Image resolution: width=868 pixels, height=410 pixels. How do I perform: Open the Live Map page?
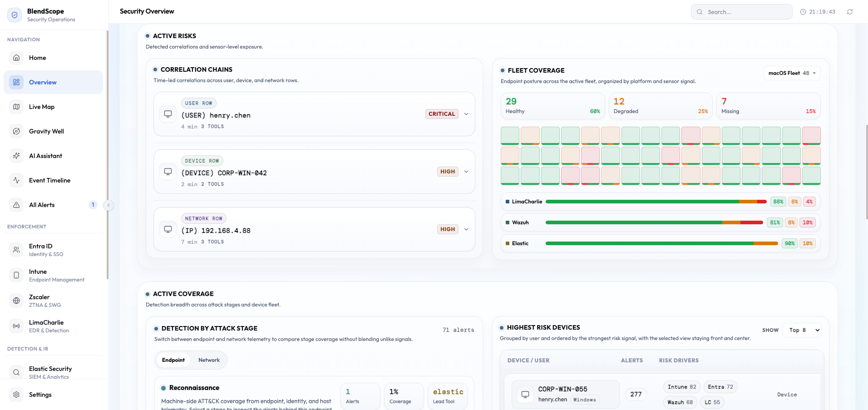click(54, 107)
